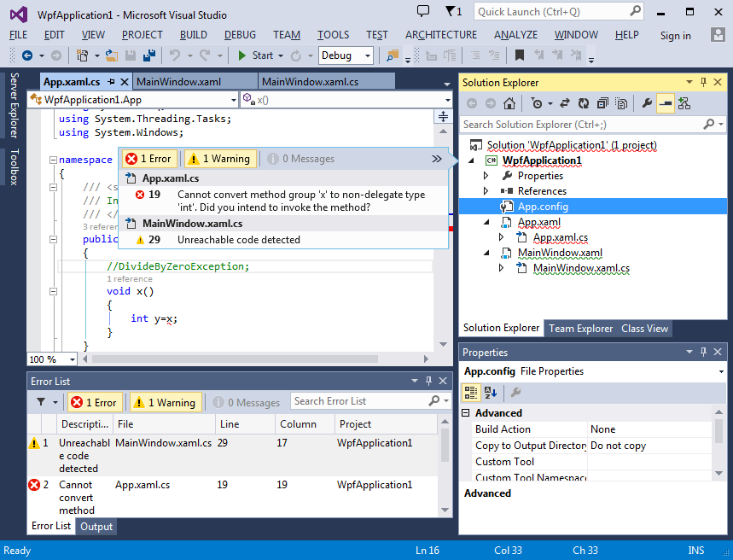Viewport: 733px width, 560px height.
Task: Collapse All items in Solution Explorer
Action: pos(603,102)
